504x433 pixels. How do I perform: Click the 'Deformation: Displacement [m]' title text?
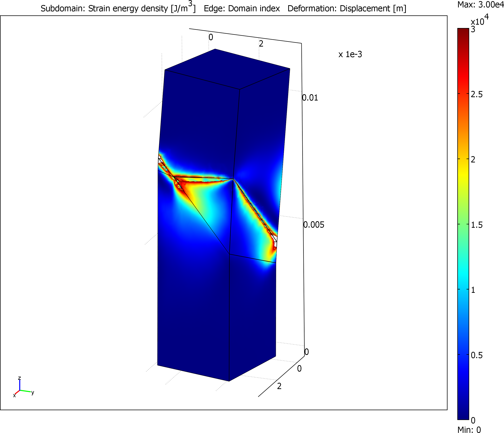click(x=347, y=9)
